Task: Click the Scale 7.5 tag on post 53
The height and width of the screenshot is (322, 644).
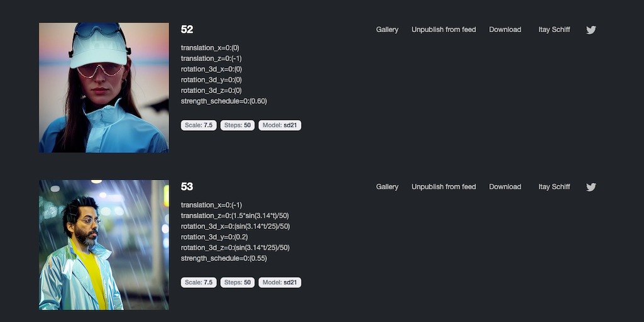Action: (199, 282)
